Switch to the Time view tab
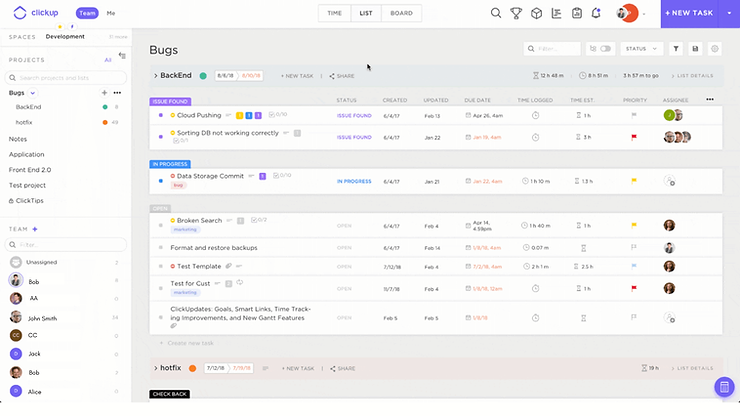 click(335, 13)
